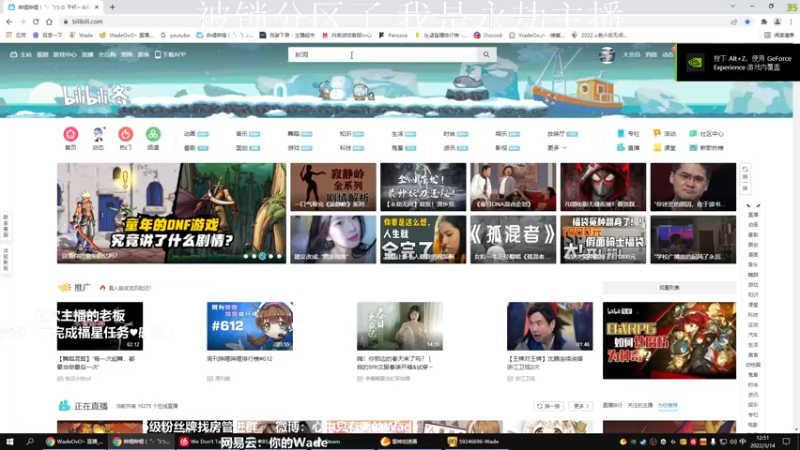Click the 换一换 refresh button
The image size is (800, 450).
point(548,406)
